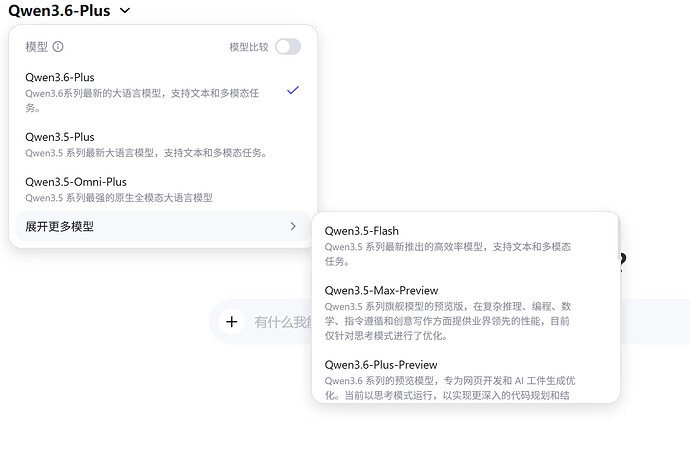Toggle the 模型比较 switch

(x=287, y=47)
